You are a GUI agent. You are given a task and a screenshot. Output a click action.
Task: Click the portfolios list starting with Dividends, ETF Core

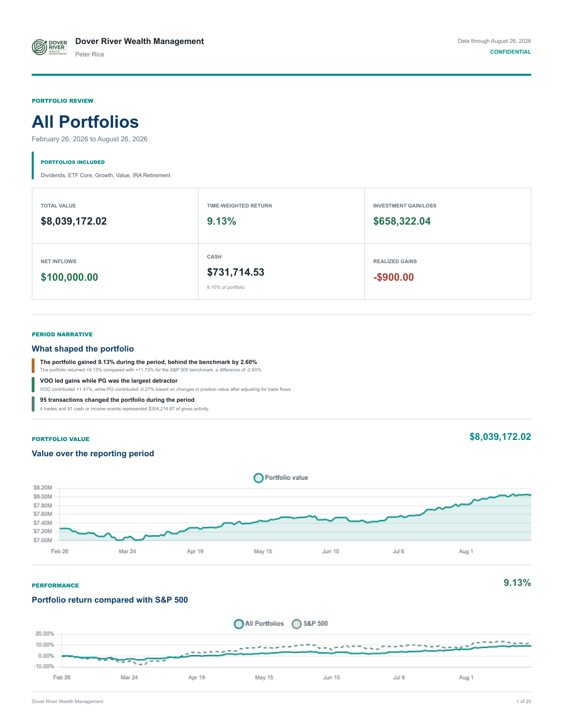click(x=106, y=175)
